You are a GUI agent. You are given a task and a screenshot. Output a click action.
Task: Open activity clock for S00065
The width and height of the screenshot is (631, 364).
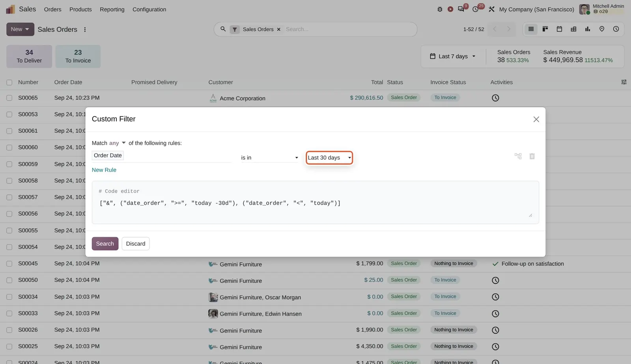point(495,98)
